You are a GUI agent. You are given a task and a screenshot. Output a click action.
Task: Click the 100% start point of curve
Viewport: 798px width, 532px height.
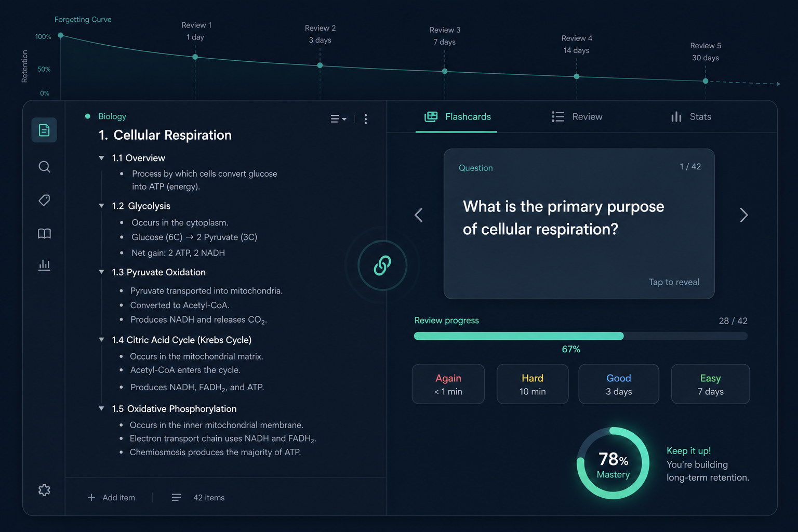[61, 35]
